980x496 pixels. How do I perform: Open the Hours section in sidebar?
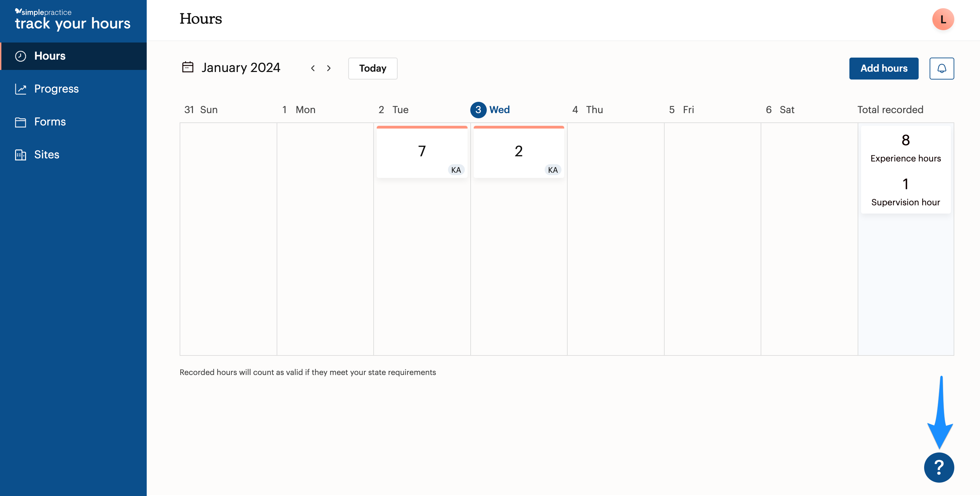coord(73,56)
